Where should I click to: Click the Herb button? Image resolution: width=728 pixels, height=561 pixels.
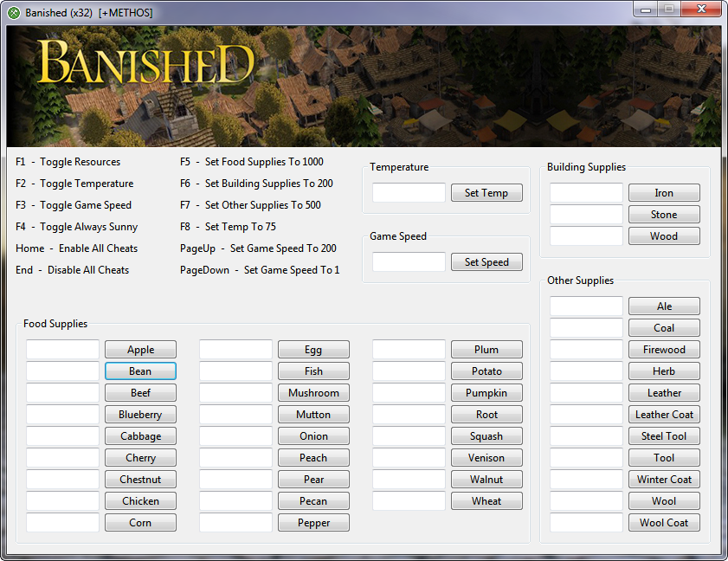pos(664,371)
